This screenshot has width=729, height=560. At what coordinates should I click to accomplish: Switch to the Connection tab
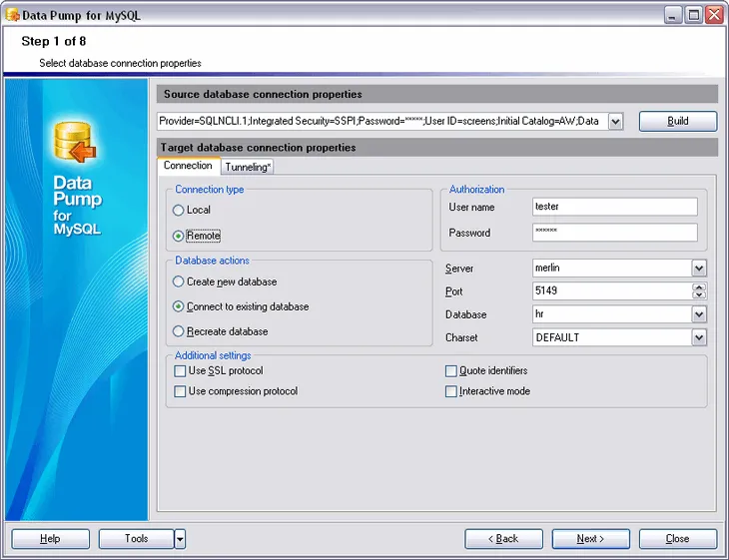click(x=188, y=166)
